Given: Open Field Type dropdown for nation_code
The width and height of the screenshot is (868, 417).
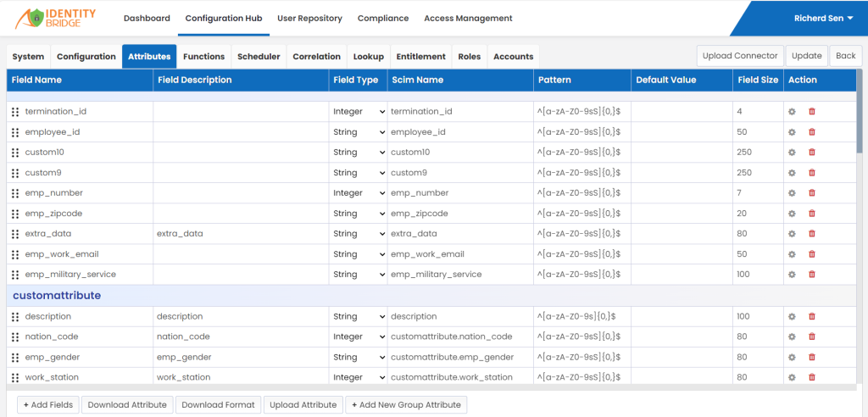Looking at the screenshot, I should [359, 336].
